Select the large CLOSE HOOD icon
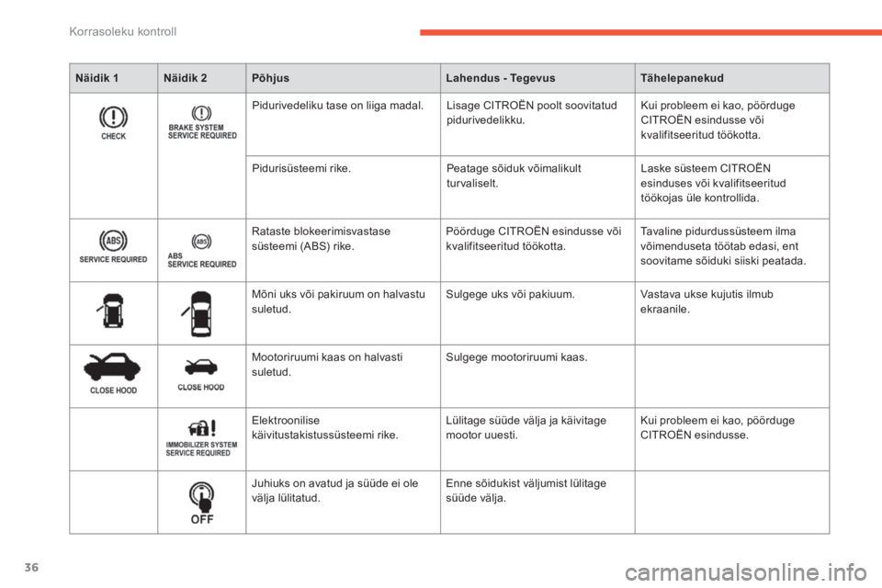 pos(112,374)
